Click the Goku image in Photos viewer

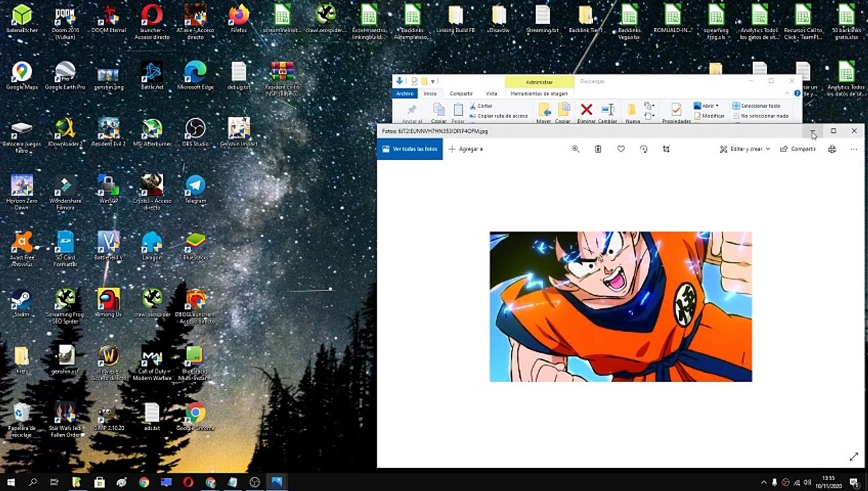(x=620, y=307)
